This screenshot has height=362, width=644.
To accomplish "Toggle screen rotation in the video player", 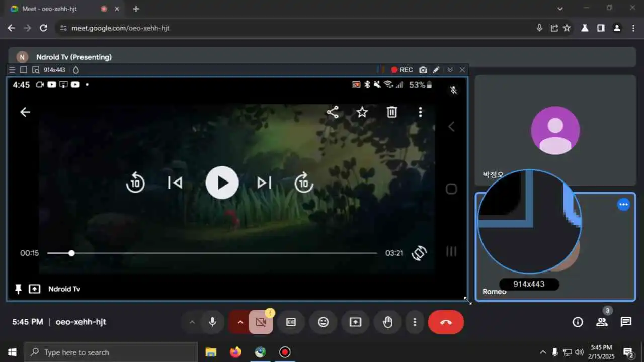I will [419, 253].
